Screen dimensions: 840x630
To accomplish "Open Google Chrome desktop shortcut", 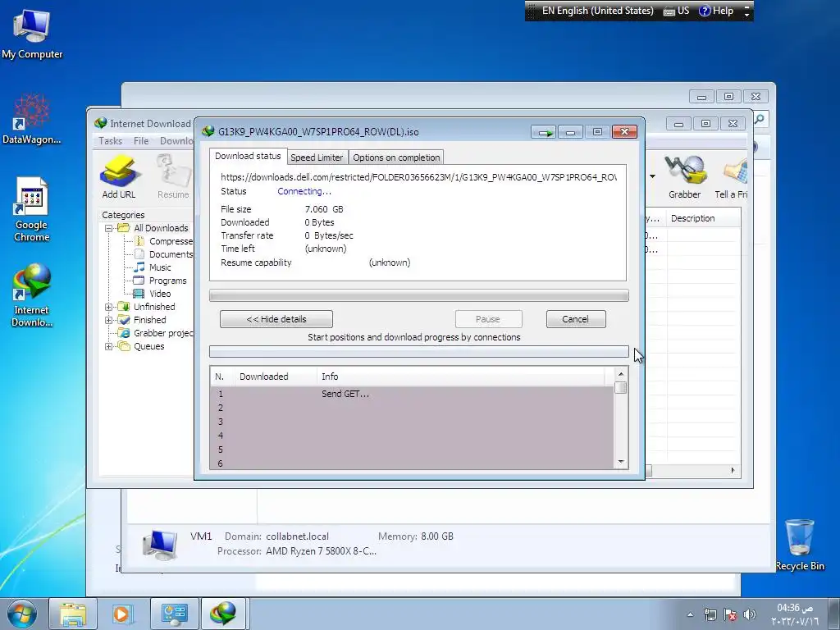I will (x=32, y=209).
